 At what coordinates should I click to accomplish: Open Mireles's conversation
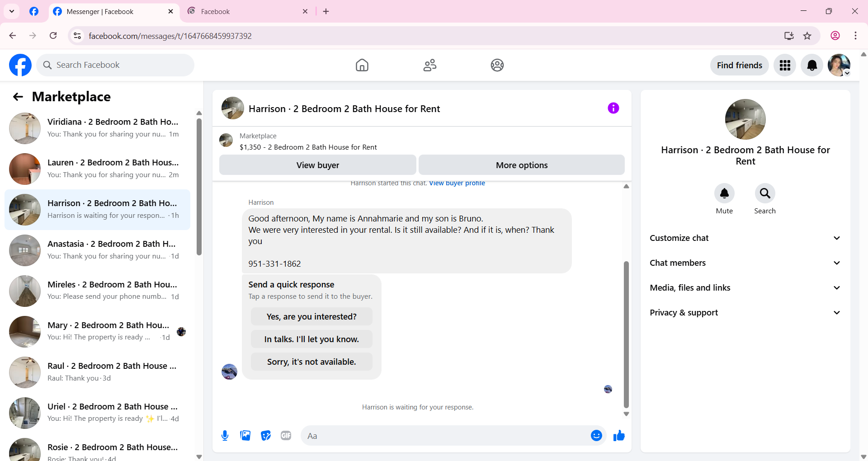coord(97,291)
